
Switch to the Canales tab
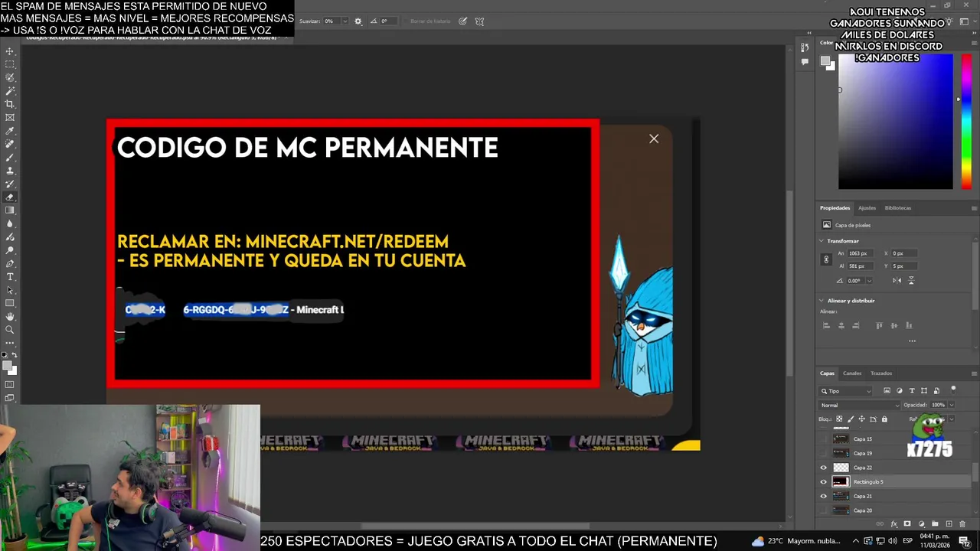852,373
